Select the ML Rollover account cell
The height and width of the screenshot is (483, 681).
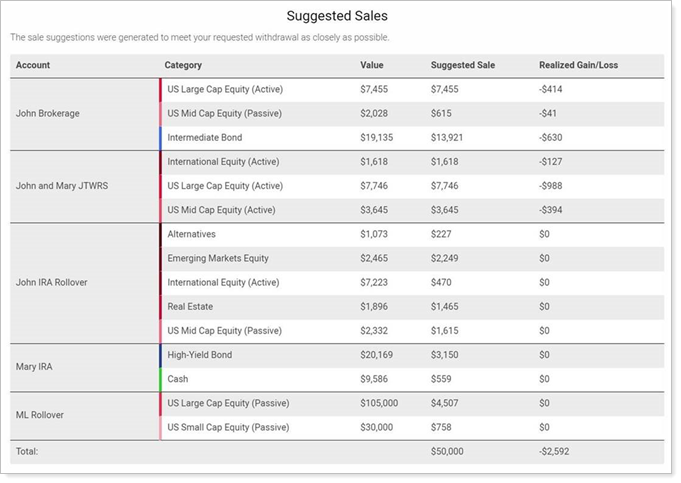41,415
